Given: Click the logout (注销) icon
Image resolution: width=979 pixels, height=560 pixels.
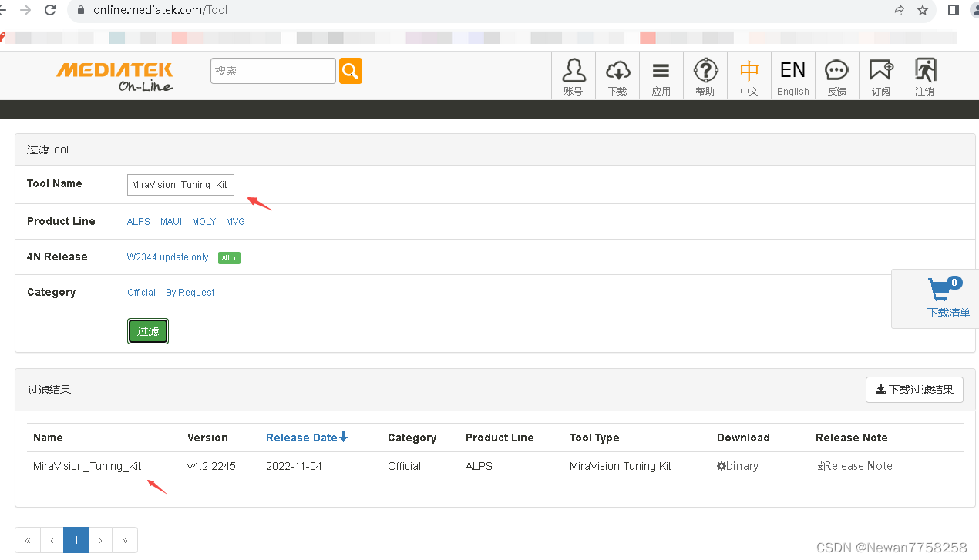Looking at the screenshot, I should tap(925, 76).
